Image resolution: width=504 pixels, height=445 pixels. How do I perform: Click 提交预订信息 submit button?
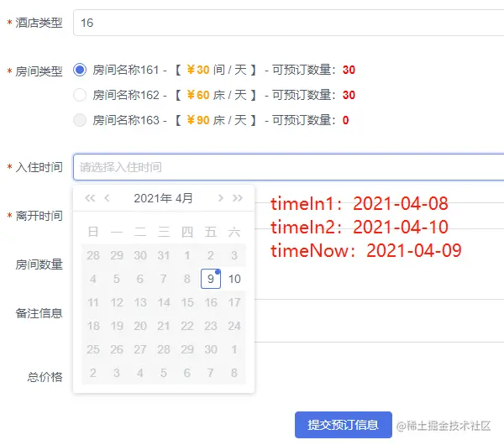point(344,425)
